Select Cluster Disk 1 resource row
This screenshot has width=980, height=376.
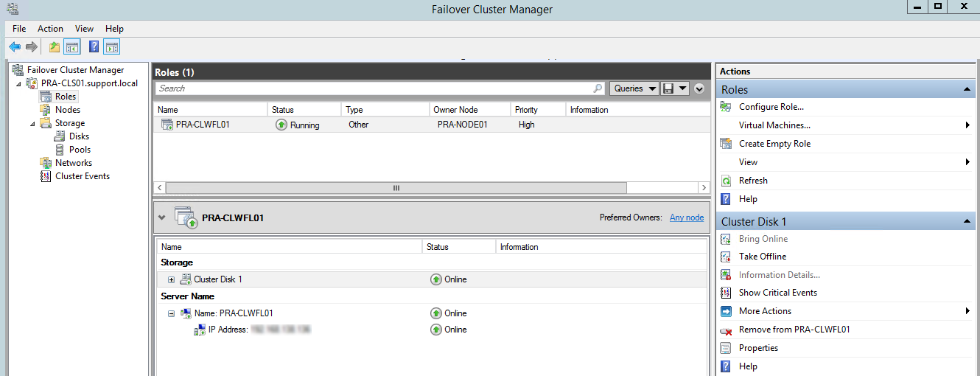pos(431,279)
